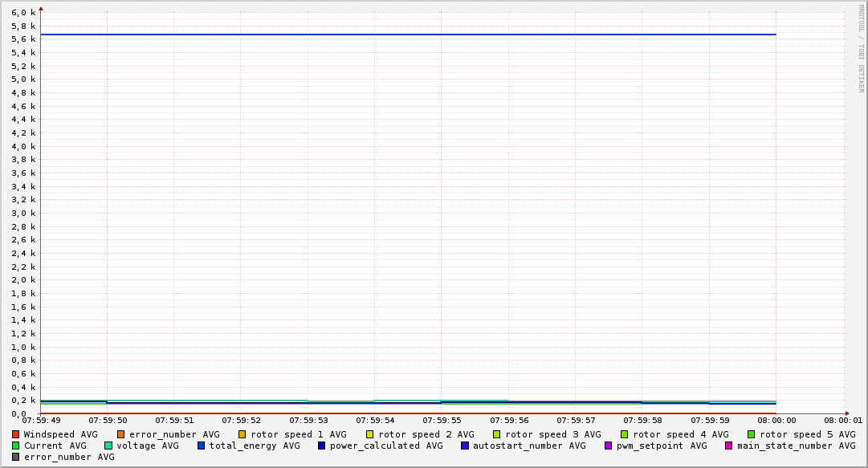This screenshot has height=468, width=868.
Task: Click the autostart_number AVG legend text
Action: coord(529,446)
